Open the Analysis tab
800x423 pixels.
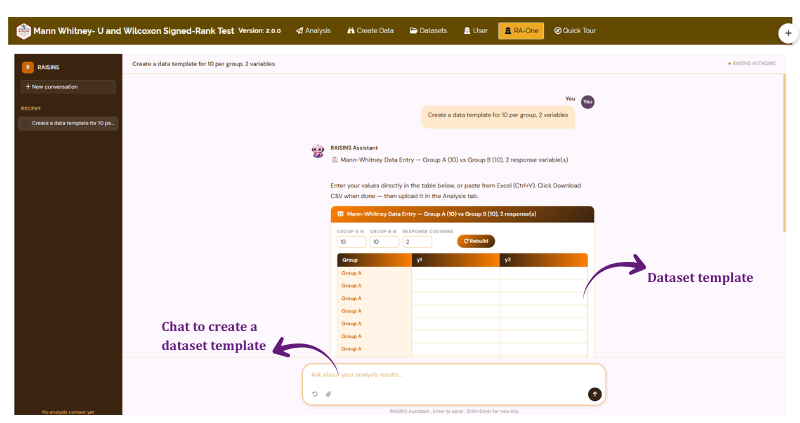[x=313, y=31]
